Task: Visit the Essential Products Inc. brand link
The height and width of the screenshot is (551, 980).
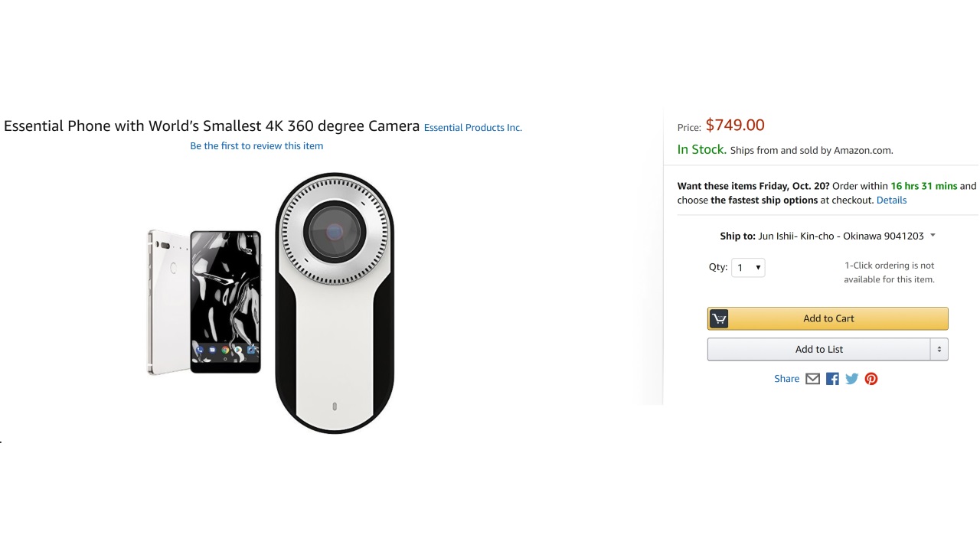Action: (x=472, y=128)
